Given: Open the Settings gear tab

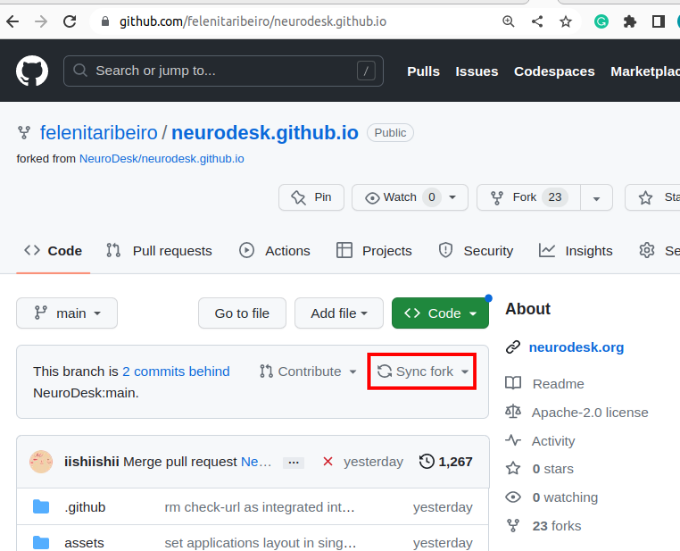Looking at the screenshot, I should (x=659, y=251).
